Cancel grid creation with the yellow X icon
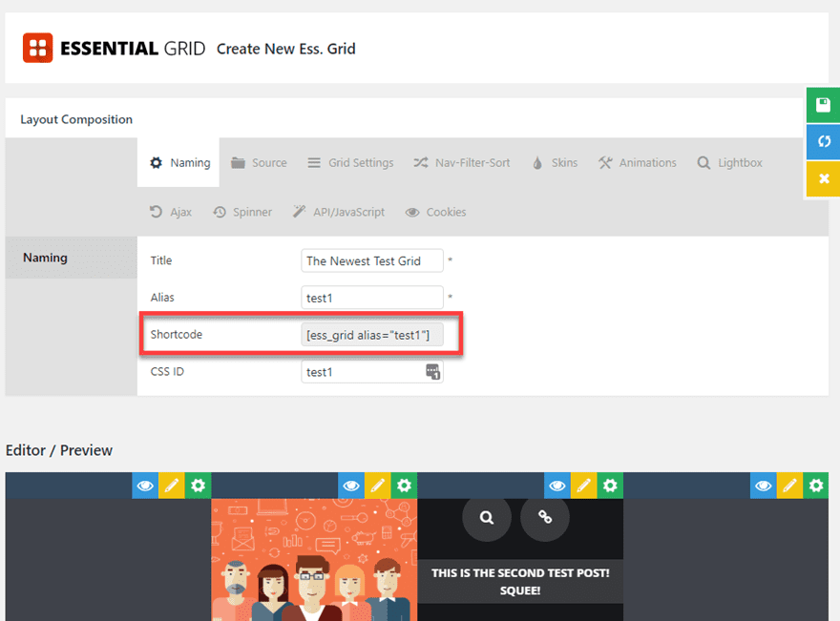The height and width of the screenshot is (621, 840). click(x=823, y=178)
